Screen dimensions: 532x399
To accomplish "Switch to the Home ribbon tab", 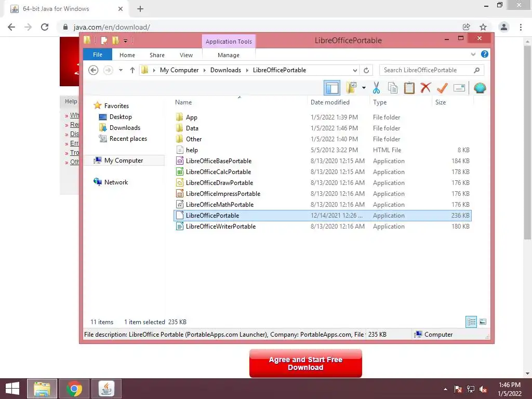I will pyautogui.click(x=127, y=55).
